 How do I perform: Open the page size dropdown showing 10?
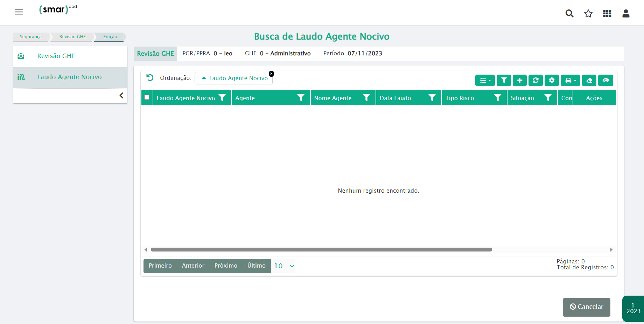coord(284,266)
